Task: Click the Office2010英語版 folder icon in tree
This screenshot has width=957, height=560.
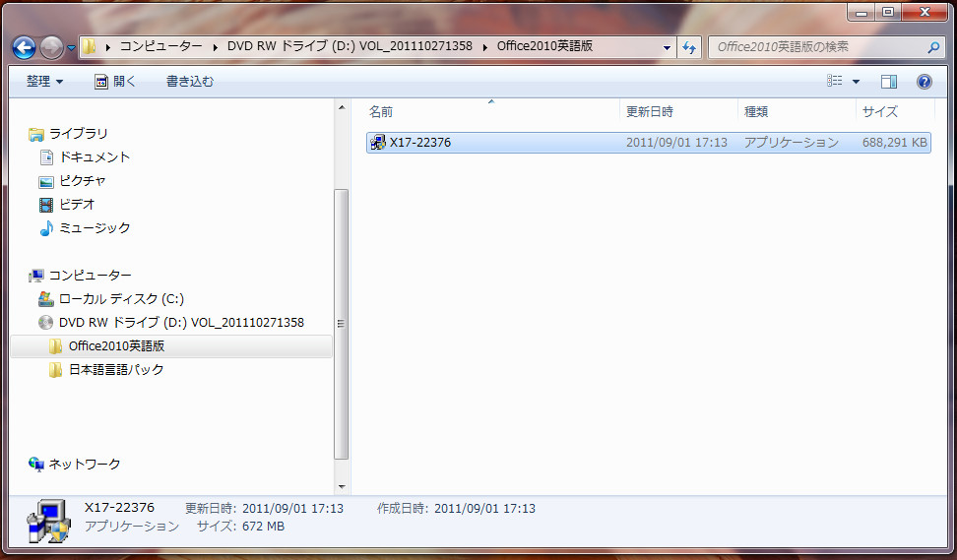Action: tap(55, 346)
